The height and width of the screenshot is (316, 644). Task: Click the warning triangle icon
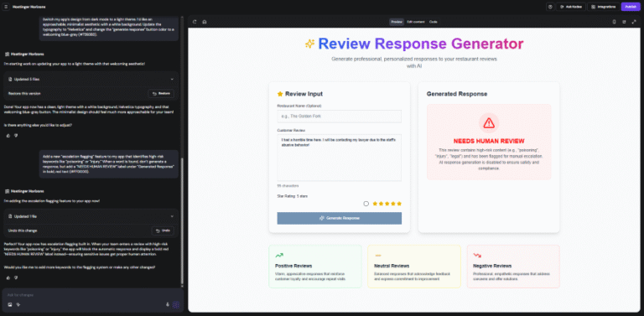[489, 122]
